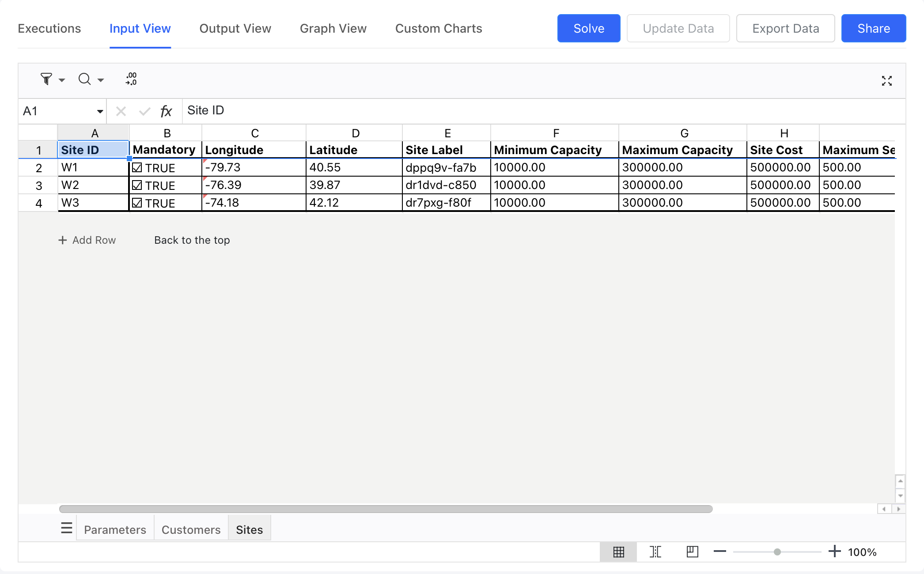Click the decimal places format icon
The height and width of the screenshot is (574, 924).
click(x=131, y=79)
